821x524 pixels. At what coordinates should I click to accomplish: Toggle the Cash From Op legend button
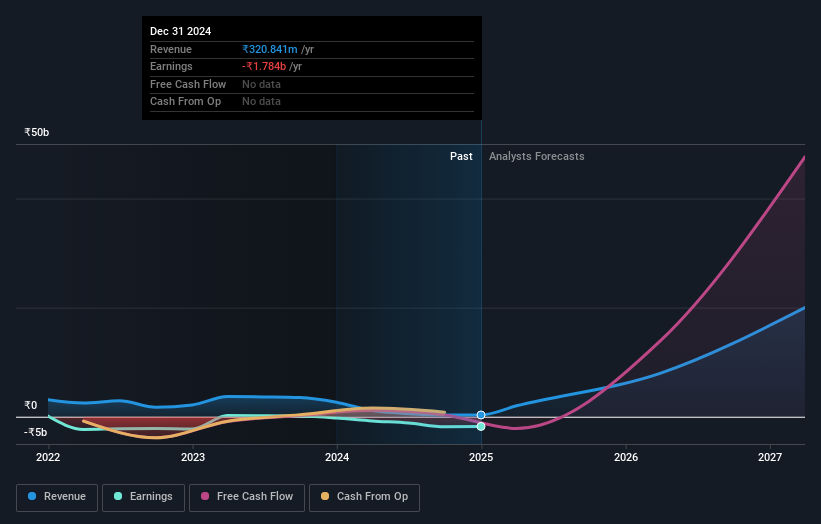tap(364, 497)
